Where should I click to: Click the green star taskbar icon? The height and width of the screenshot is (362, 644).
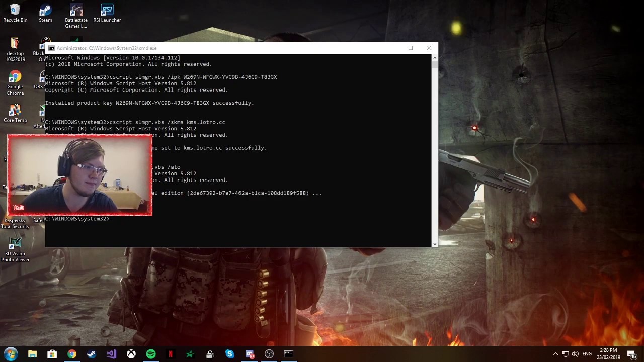pos(190,354)
